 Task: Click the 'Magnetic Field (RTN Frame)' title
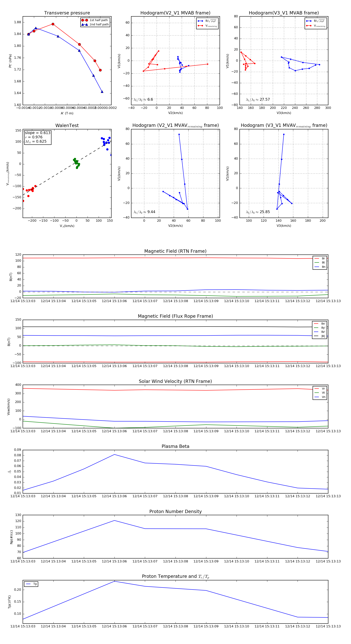[175, 251]
